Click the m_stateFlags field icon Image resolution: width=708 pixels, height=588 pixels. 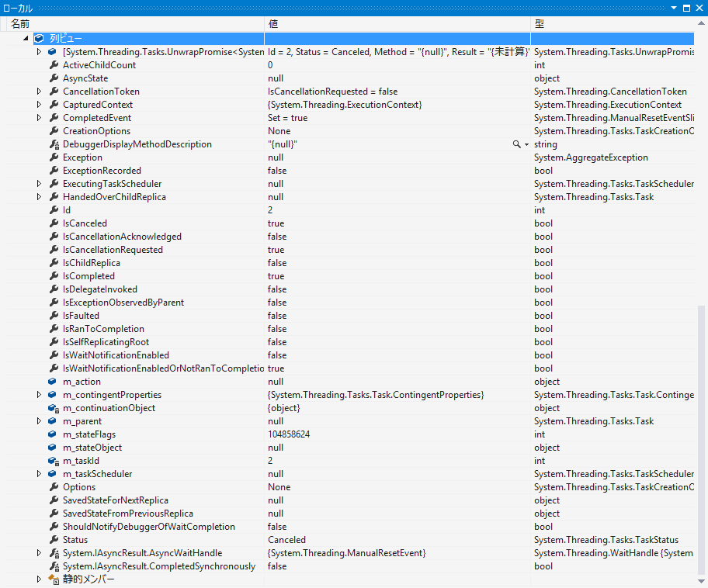52,434
